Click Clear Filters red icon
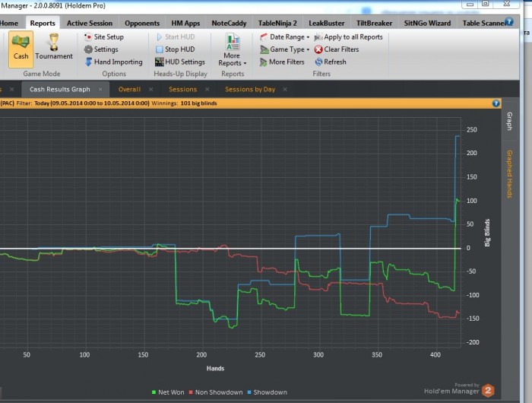532x403 pixels. 318,49
